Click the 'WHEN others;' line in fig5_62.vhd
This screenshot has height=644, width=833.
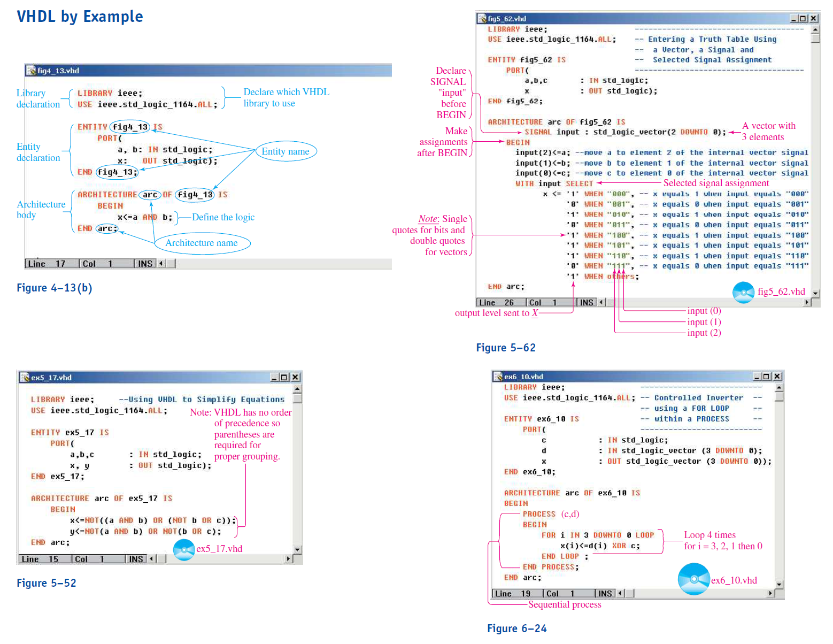point(603,277)
